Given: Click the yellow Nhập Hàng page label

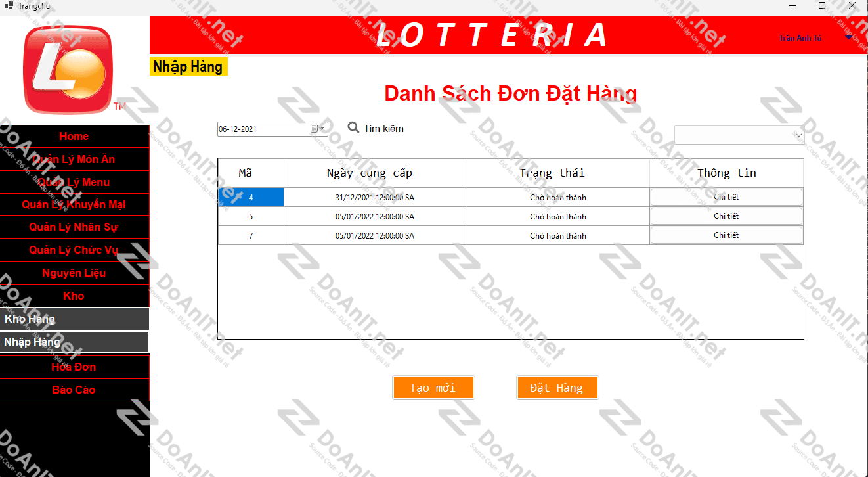Looking at the screenshot, I should click(x=188, y=66).
